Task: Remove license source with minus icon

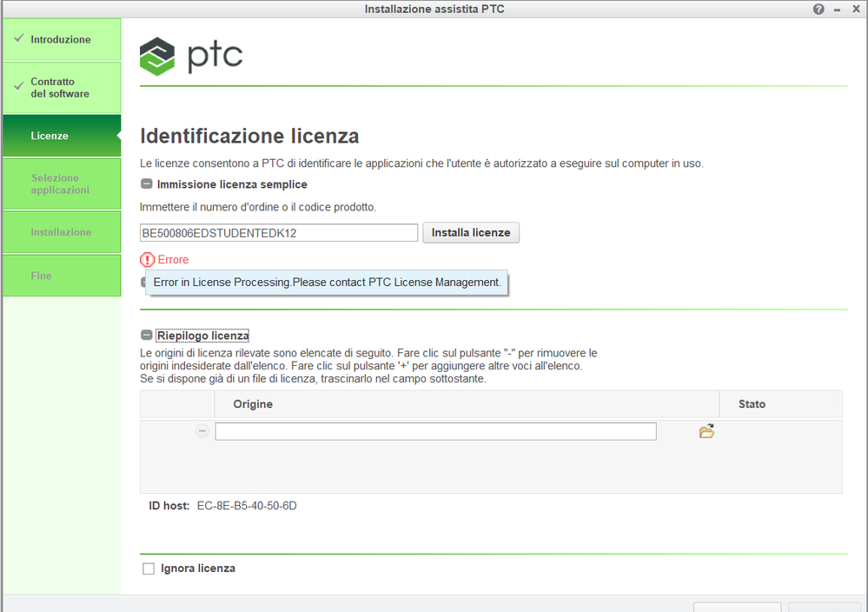Action: (202, 430)
